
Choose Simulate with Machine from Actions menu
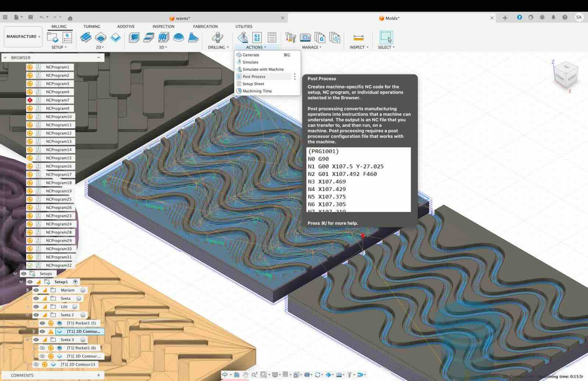point(263,69)
